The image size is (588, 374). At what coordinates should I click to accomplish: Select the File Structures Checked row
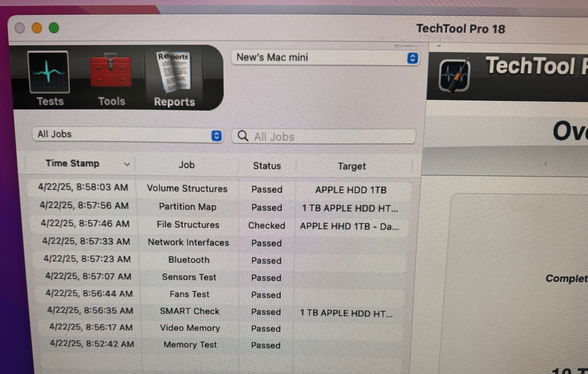pyautogui.click(x=188, y=225)
